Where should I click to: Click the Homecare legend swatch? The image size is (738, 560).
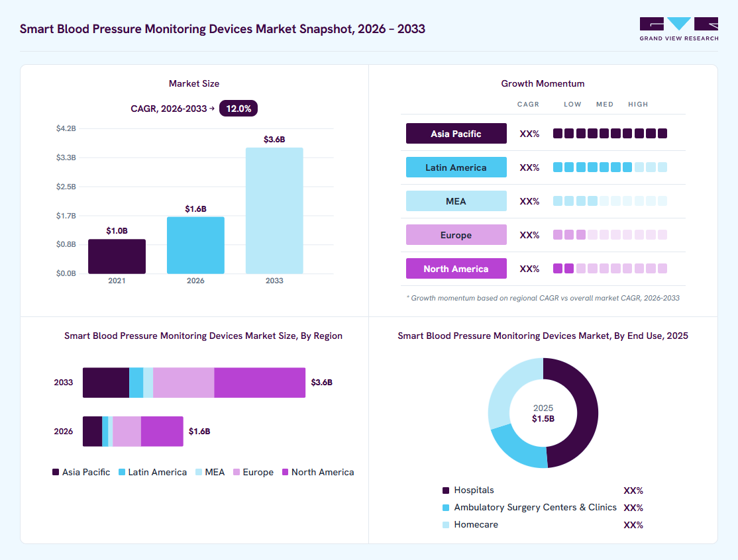tap(446, 525)
